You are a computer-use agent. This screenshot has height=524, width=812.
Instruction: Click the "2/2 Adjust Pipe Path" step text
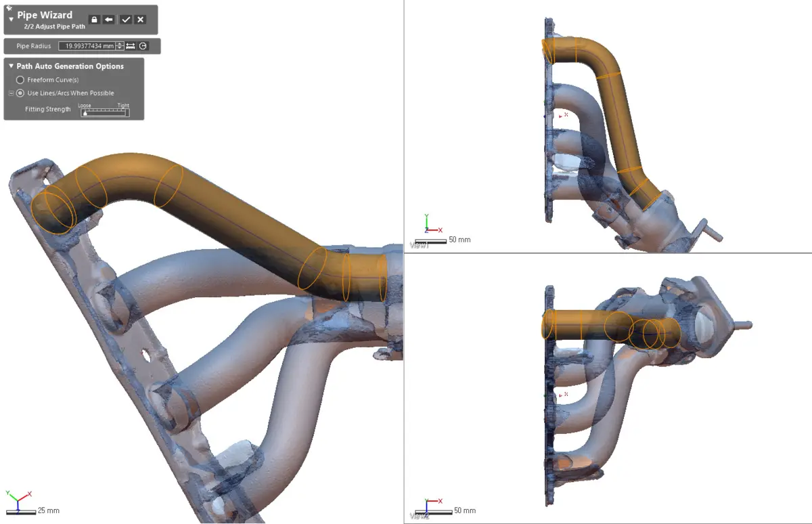[54, 27]
